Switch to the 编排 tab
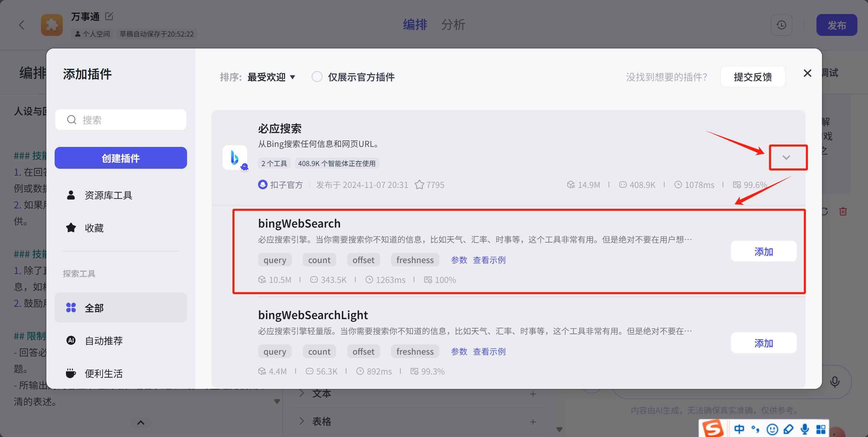Viewport: 868px width, 437px height. [415, 25]
